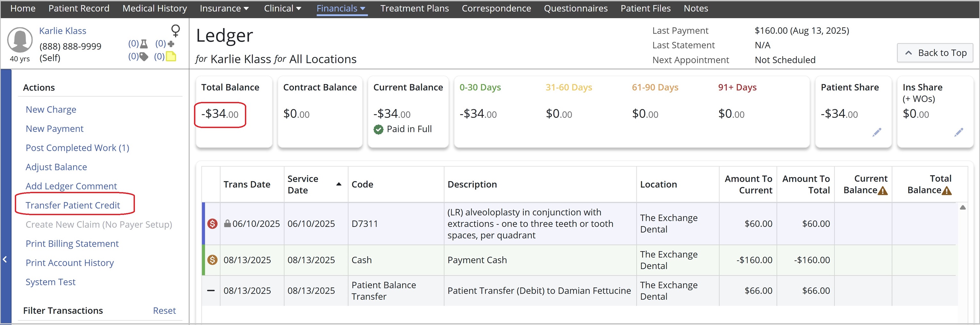Click red dollar icon on the D7311 charge row
This screenshot has height=325, width=980.
click(212, 223)
